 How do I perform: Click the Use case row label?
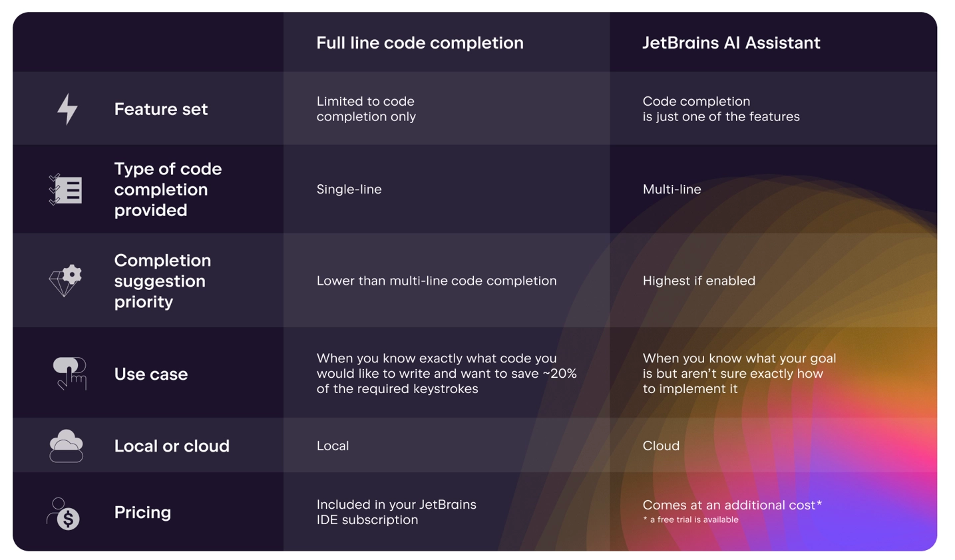tap(150, 374)
